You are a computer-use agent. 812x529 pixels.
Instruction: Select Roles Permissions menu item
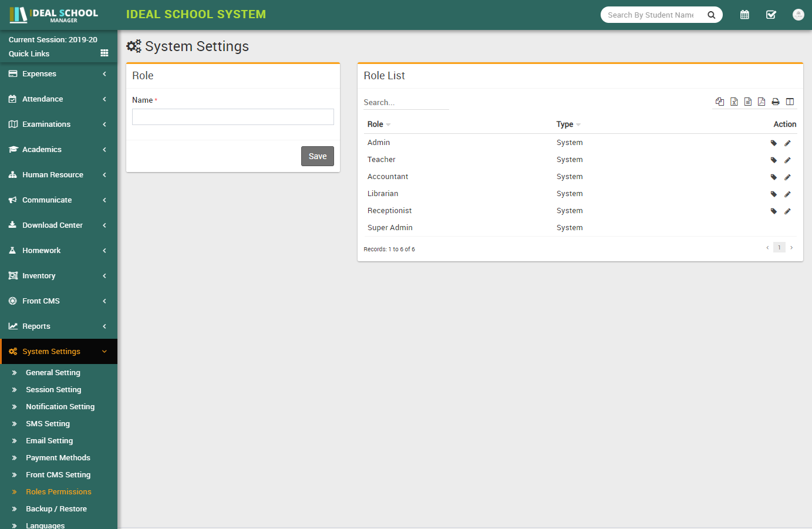click(x=59, y=491)
